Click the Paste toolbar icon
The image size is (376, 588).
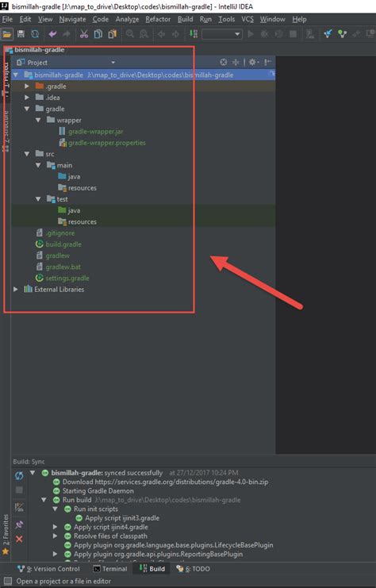(x=112, y=34)
